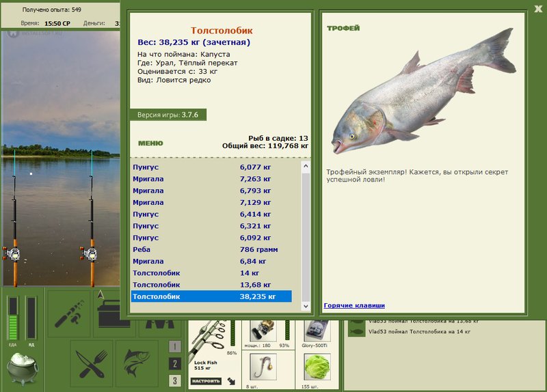Viewport: 547px width, 392px height.
Task: Open the МЕНЮ button
Action: [150, 143]
